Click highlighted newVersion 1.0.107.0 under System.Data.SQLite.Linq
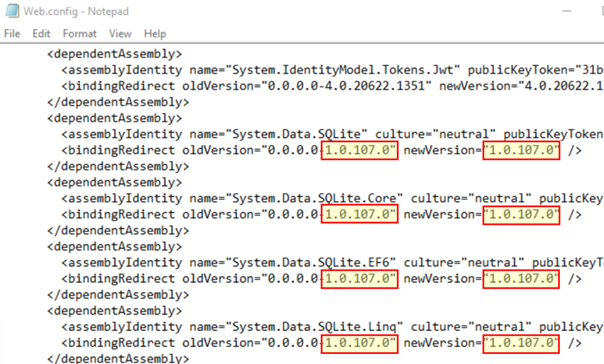Screen dimensions: 604x364 [521, 343]
